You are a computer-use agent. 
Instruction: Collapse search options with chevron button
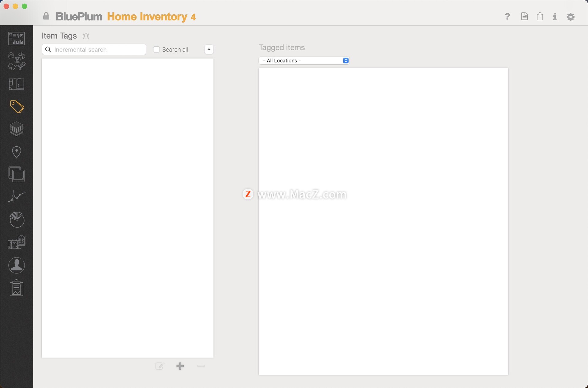(x=209, y=50)
